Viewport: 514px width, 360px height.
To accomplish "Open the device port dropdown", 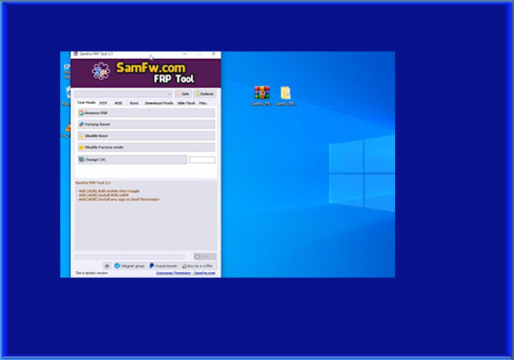I will [x=123, y=94].
